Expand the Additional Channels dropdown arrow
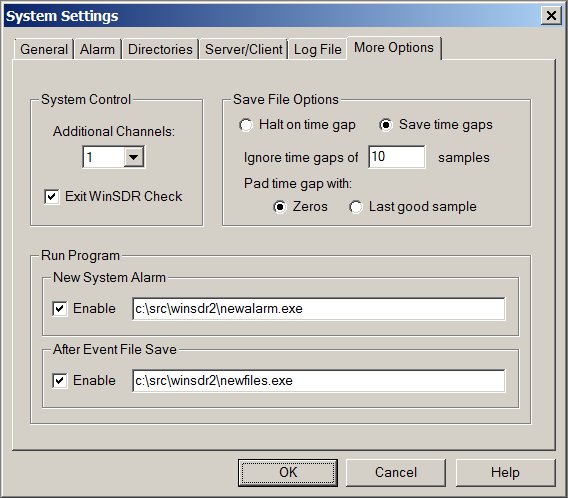The height and width of the screenshot is (498, 568). click(134, 157)
